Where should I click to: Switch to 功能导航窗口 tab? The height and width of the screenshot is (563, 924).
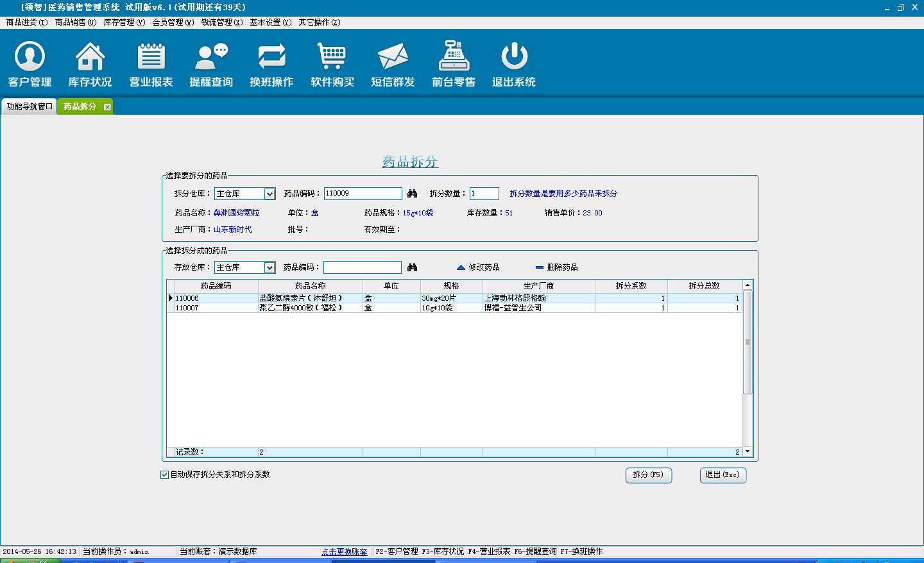coord(30,106)
